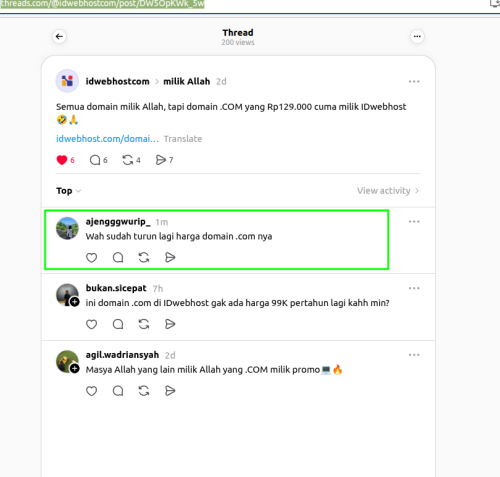Open idwebhostcom username link
Viewport: 500px width, 477px height.
click(117, 81)
